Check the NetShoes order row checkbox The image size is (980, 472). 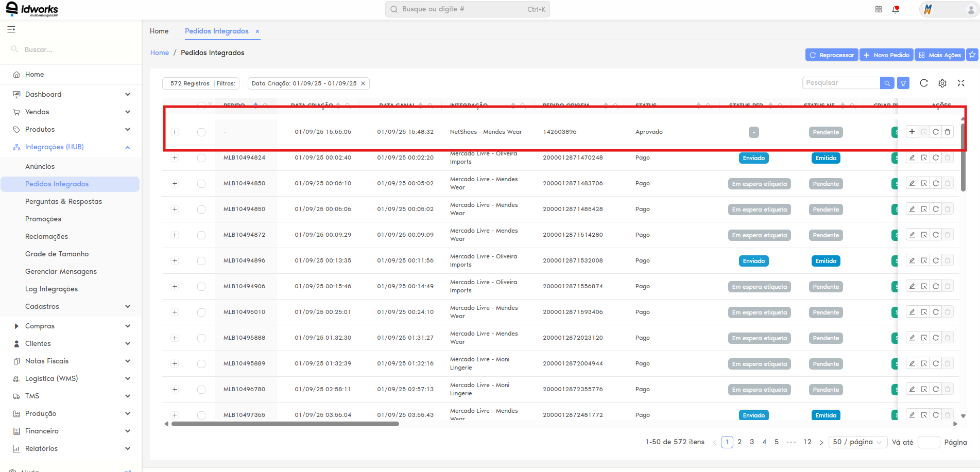tap(201, 132)
